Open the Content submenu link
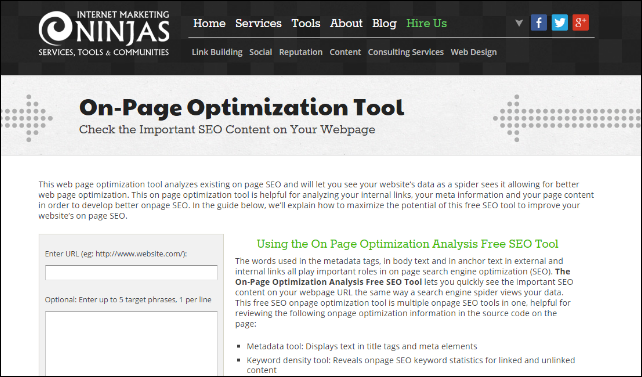Screen dimensions: 642x377 (x=345, y=52)
